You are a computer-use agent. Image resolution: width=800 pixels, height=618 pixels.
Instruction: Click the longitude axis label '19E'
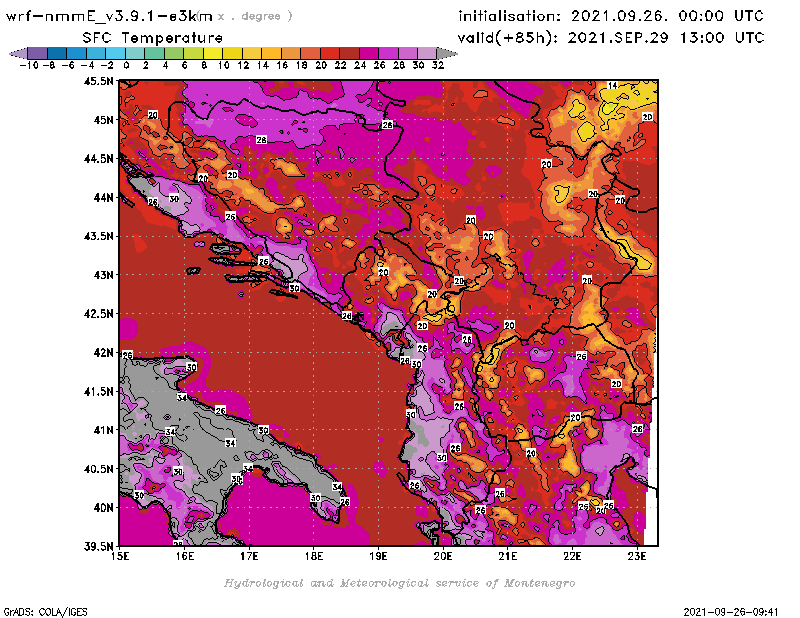pyautogui.click(x=378, y=556)
